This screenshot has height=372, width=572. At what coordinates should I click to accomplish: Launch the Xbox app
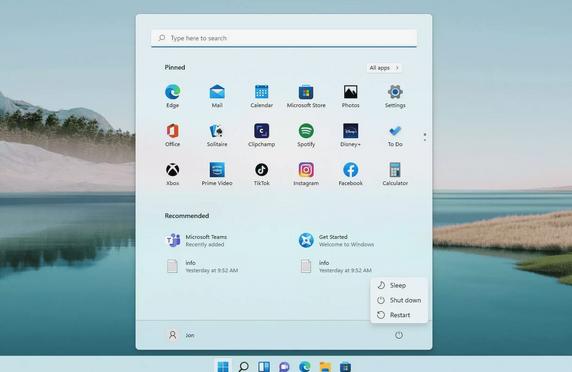point(173,174)
